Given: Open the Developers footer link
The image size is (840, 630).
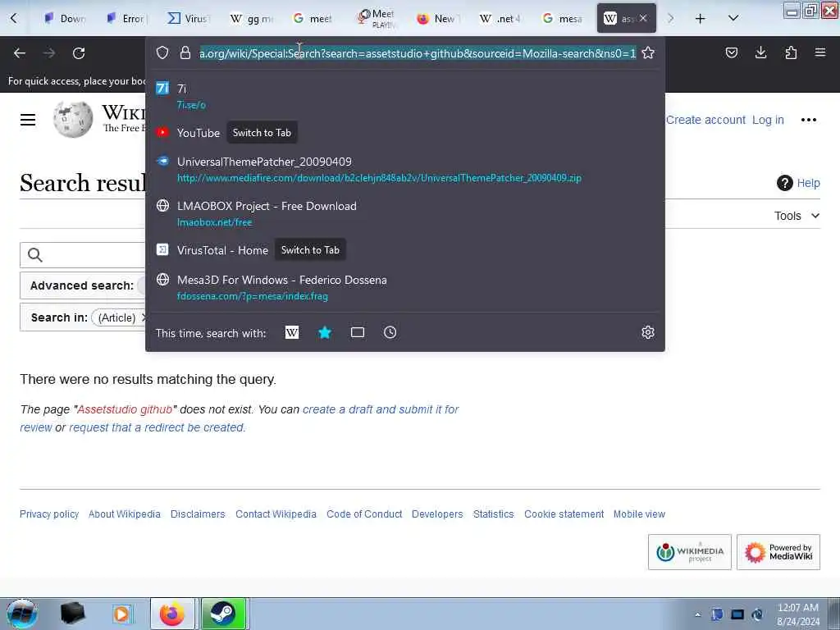Looking at the screenshot, I should (x=437, y=514).
